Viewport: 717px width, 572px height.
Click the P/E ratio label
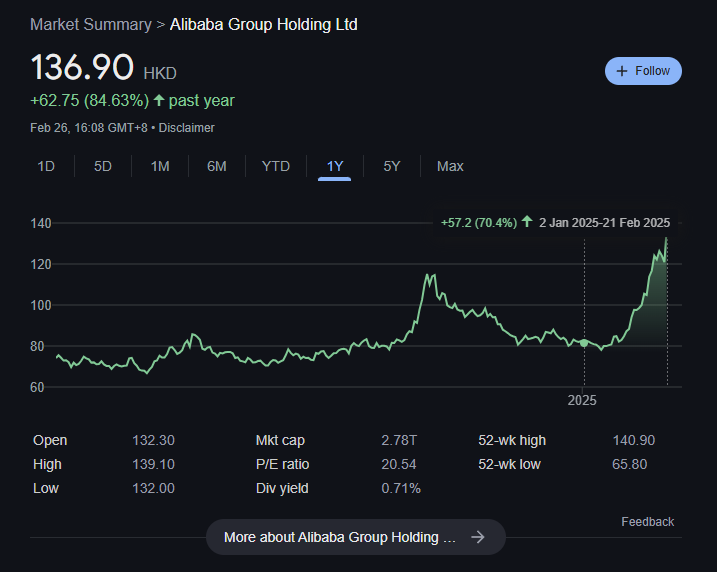[x=283, y=465]
